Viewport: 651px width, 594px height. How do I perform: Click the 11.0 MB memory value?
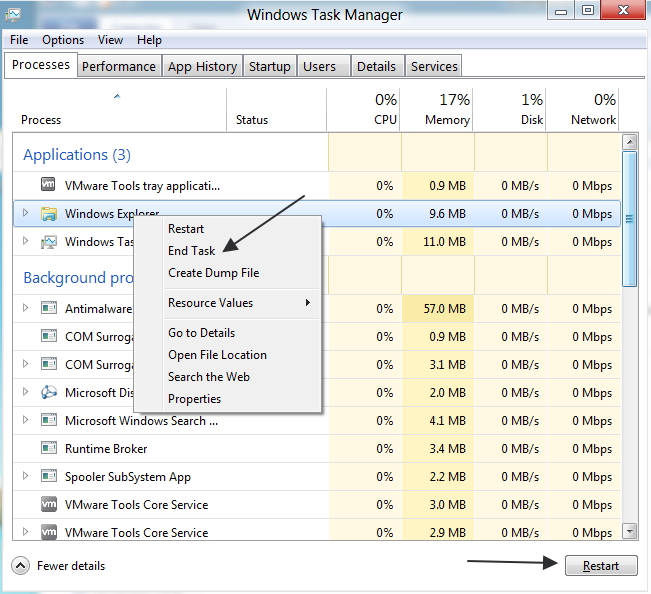coord(445,242)
